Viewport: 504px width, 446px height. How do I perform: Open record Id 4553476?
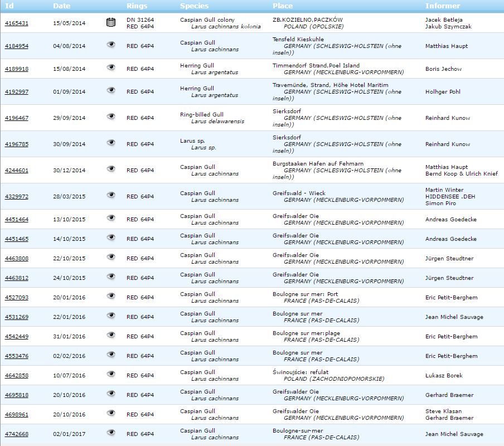pyautogui.click(x=16, y=356)
